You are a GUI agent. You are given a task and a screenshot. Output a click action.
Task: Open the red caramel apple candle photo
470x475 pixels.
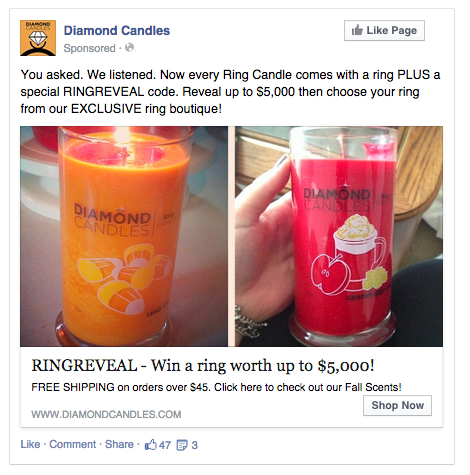pyautogui.click(x=339, y=236)
